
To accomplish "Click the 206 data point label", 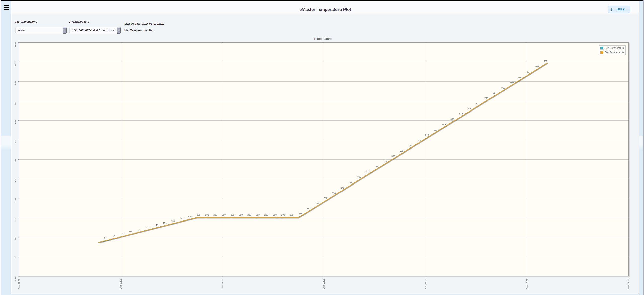I will (300, 214).
